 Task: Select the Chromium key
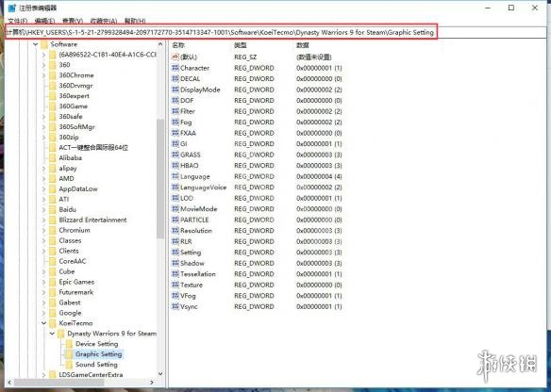point(75,230)
